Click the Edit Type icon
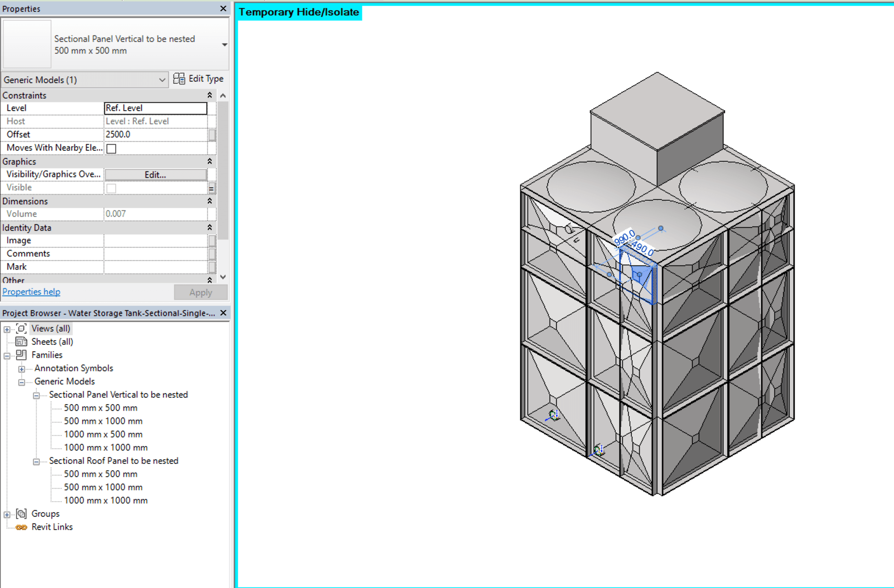This screenshot has width=894, height=588. 179,79
